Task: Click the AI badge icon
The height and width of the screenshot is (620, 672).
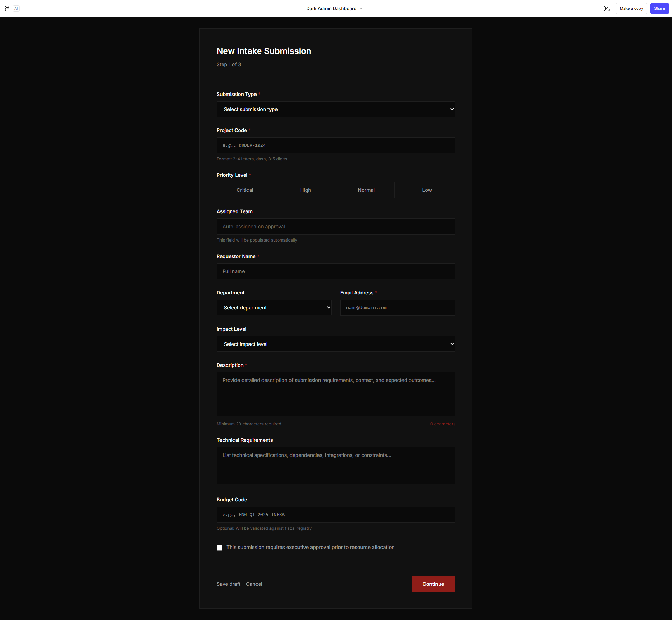Action: tap(16, 8)
